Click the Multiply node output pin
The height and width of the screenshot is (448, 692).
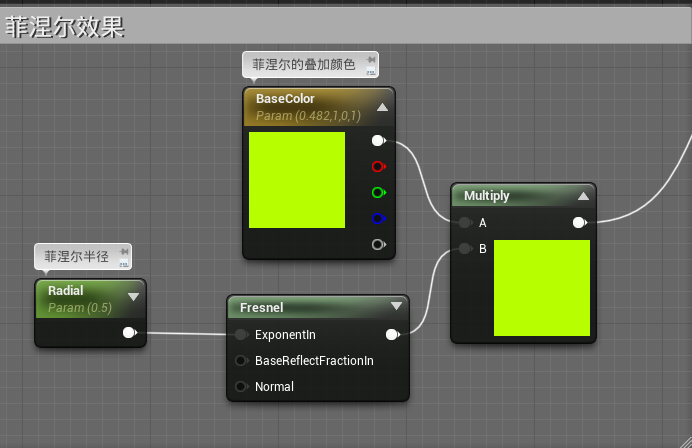click(579, 222)
